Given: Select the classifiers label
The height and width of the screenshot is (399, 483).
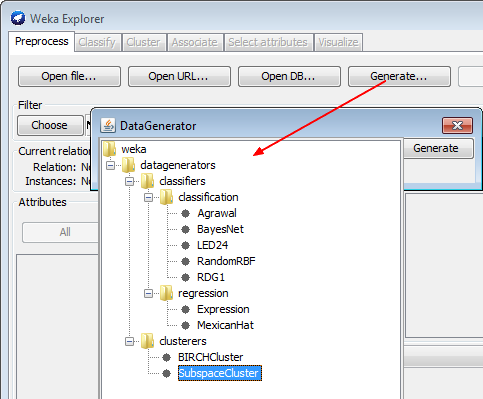Looking at the screenshot, I should [182, 181].
